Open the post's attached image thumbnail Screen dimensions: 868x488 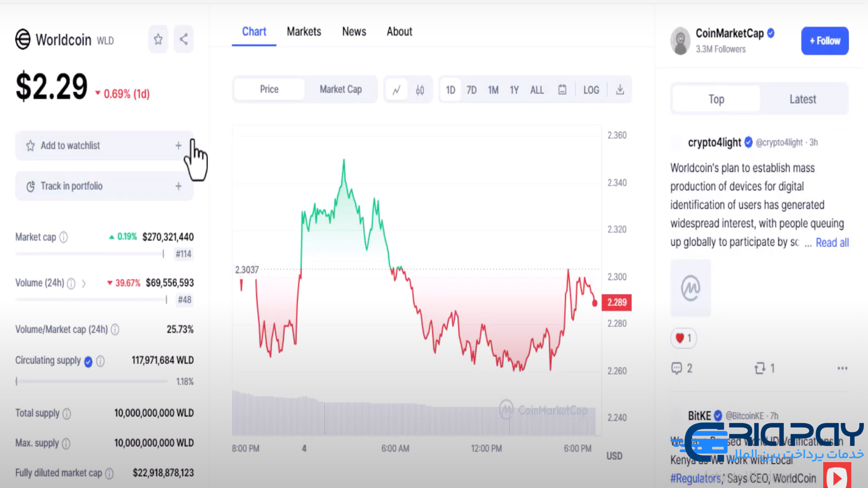tap(690, 288)
